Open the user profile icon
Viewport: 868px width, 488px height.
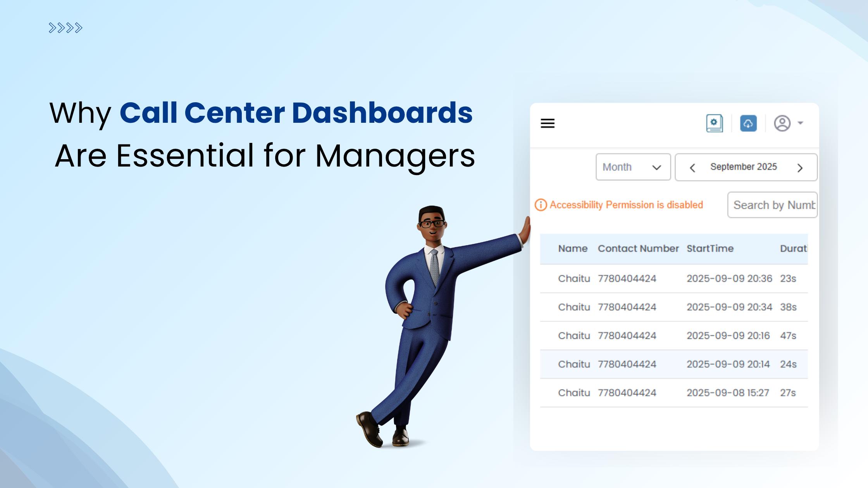[x=782, y=124]
